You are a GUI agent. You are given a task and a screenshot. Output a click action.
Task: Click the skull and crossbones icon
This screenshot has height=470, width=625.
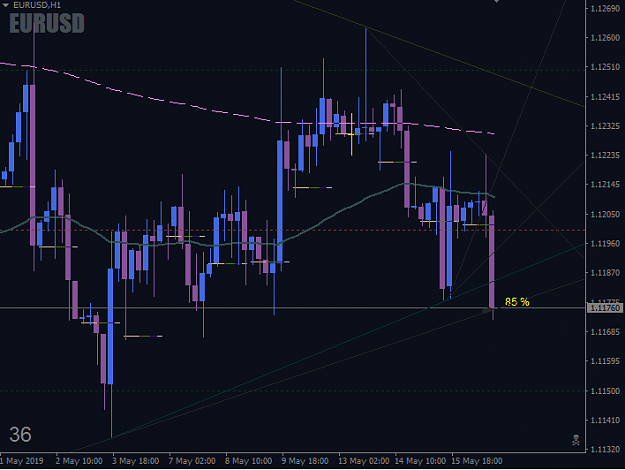click(x=576, y=440)
